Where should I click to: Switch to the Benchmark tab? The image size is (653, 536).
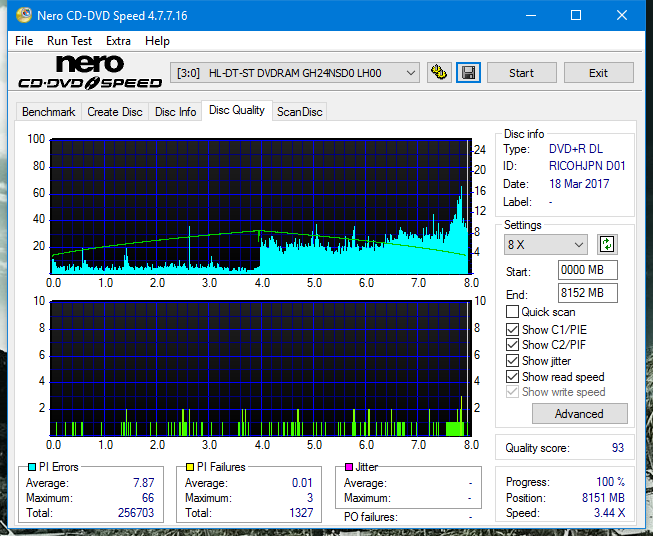[48, 112]
